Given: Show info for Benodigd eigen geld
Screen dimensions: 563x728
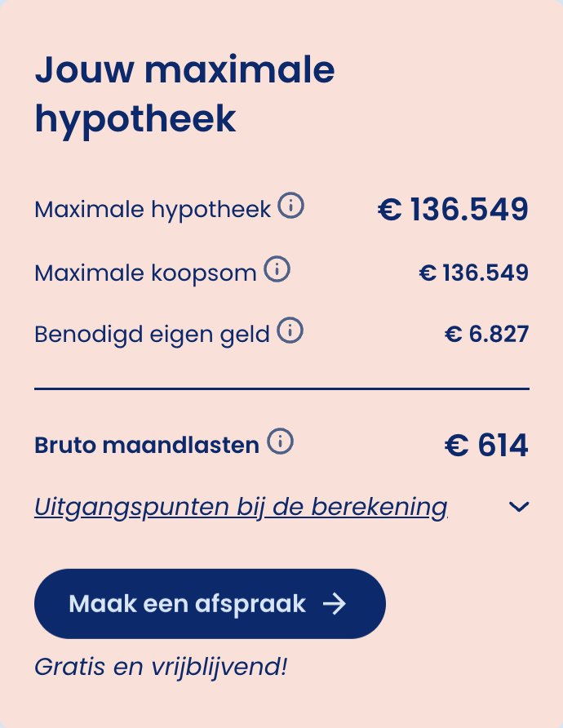Looking at the screenshot, I should (x=290, y=331).
